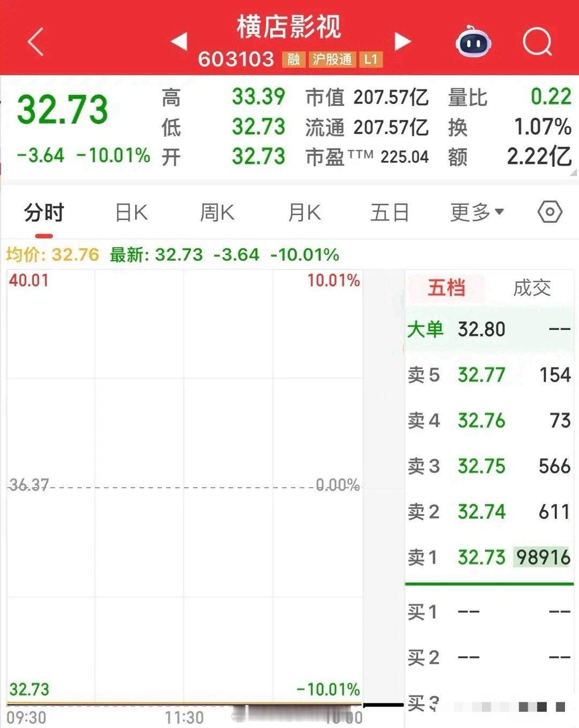
Task: Tap the 36.37 reference price line label
Action: (29, 485)
